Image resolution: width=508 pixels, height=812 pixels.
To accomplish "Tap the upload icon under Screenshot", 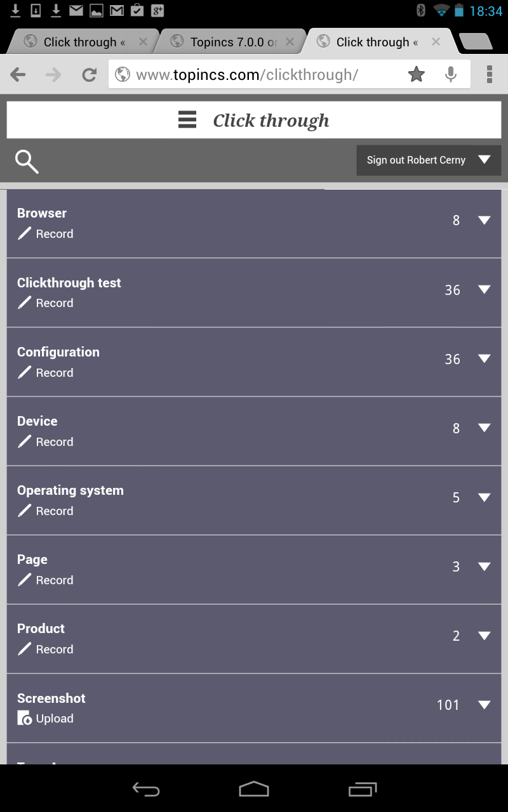I will [x=24, y=719].
